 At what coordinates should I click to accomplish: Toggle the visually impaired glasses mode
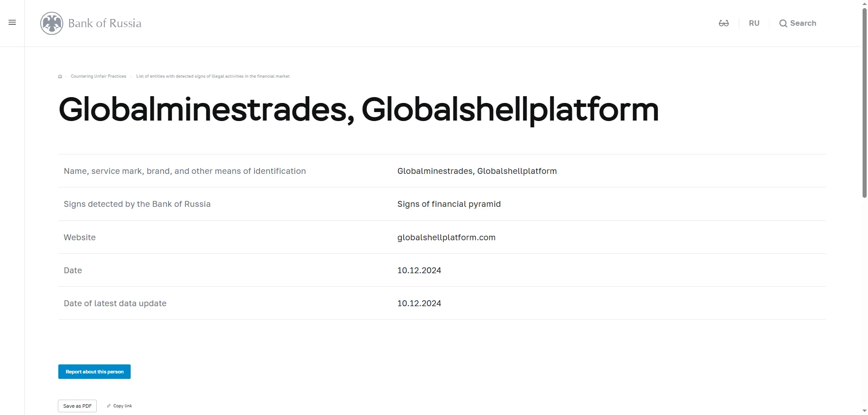[723, 23]
